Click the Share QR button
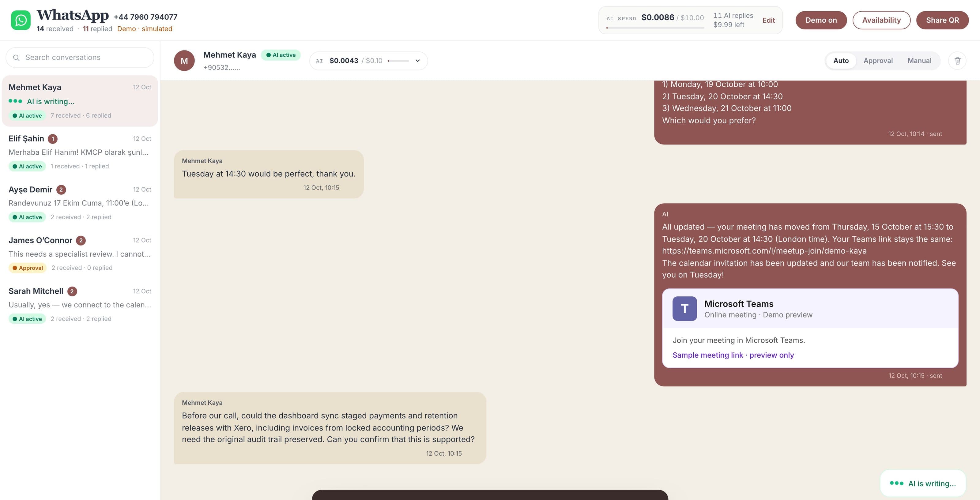 click(942, 20)
